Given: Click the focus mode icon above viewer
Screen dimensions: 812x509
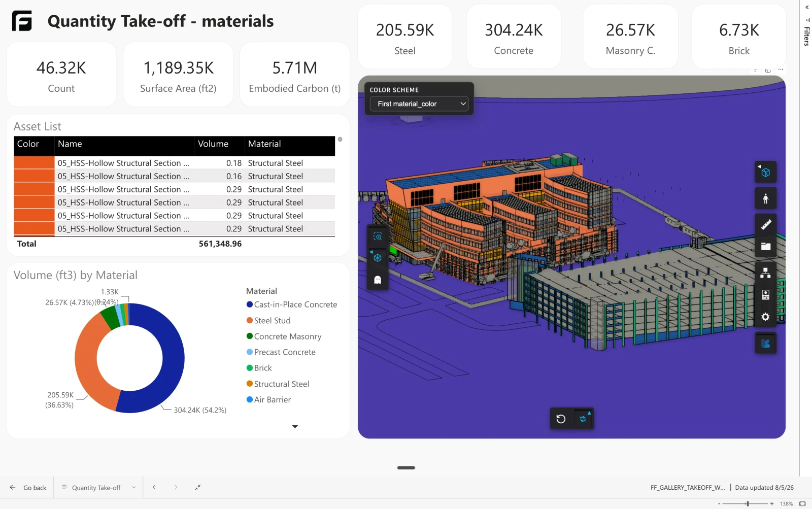Looking at the screenshot, I should [768, 70].
